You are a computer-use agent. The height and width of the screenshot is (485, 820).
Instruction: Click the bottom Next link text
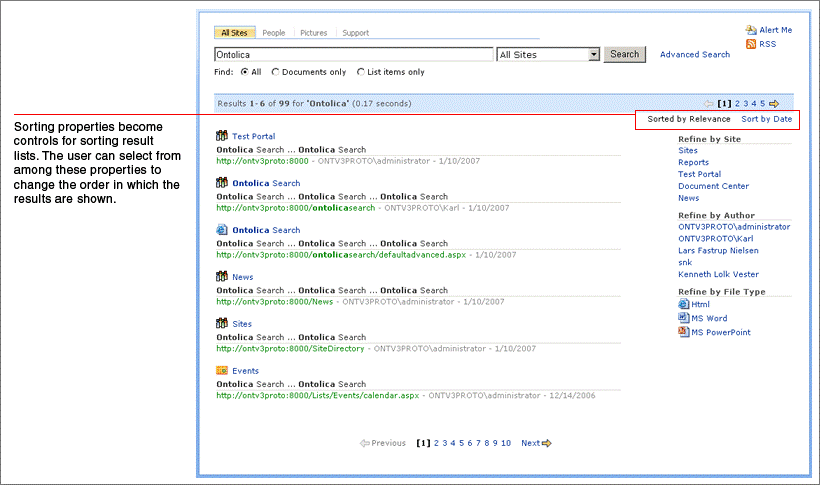[530, 443]
